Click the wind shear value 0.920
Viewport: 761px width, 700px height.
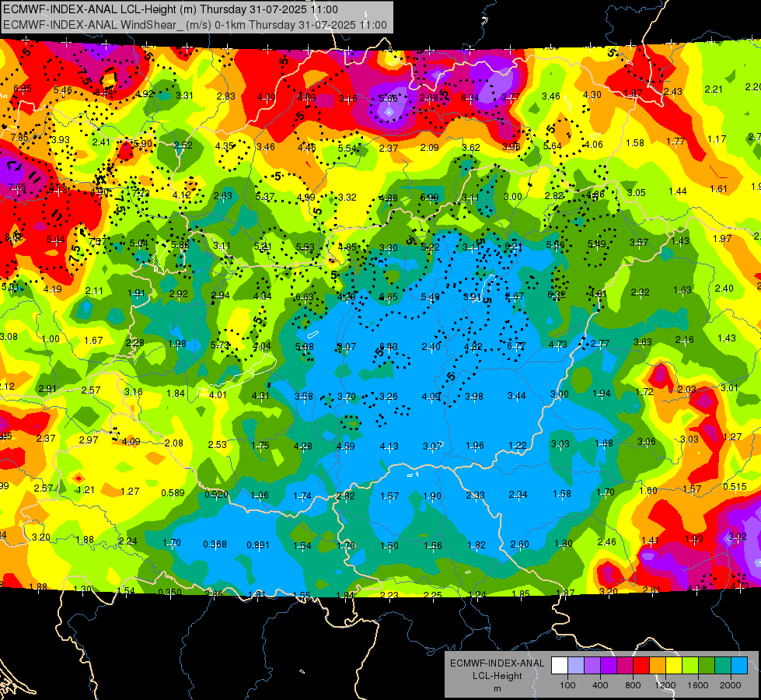click(x=216, y=495)
